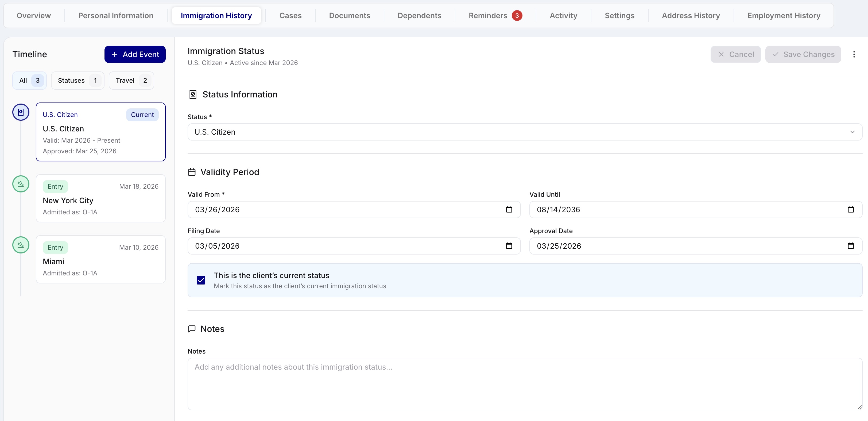Select the Statuses filter chip

click(x=77, y=80)
